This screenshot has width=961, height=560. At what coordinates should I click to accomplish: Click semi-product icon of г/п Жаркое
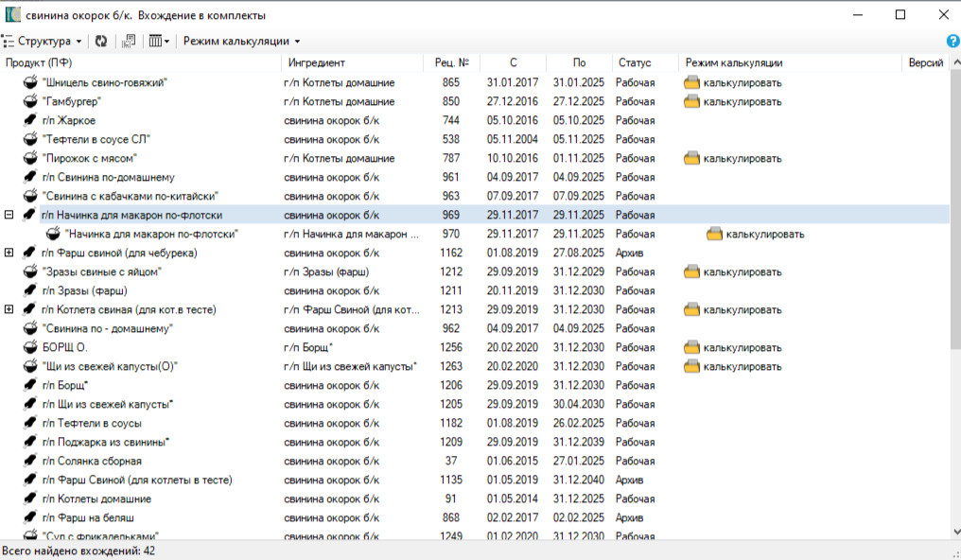(x=30, y=120)
